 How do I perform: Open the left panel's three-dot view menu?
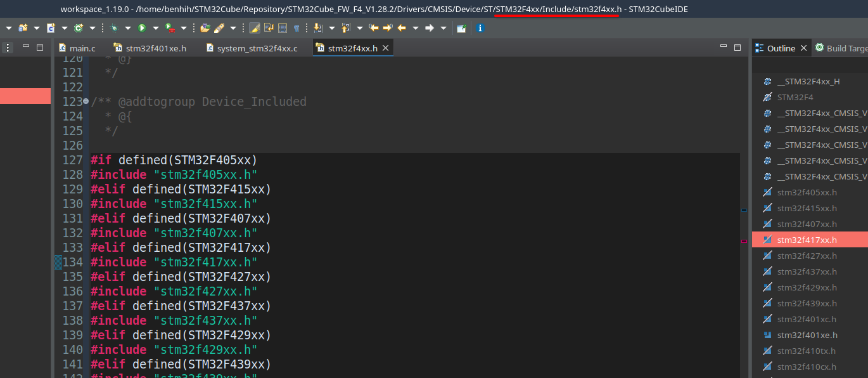point(8,47)
